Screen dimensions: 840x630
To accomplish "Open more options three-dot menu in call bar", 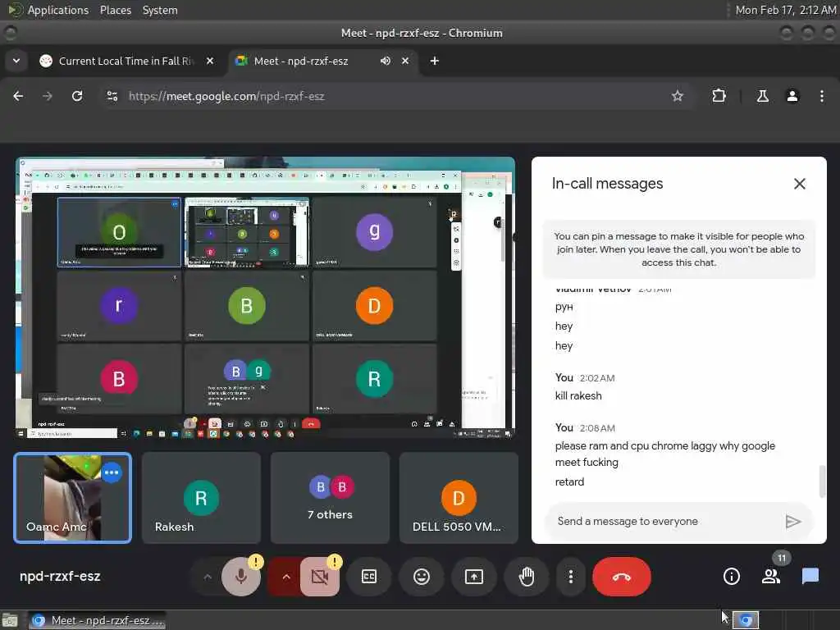I will tap(571, 577).
